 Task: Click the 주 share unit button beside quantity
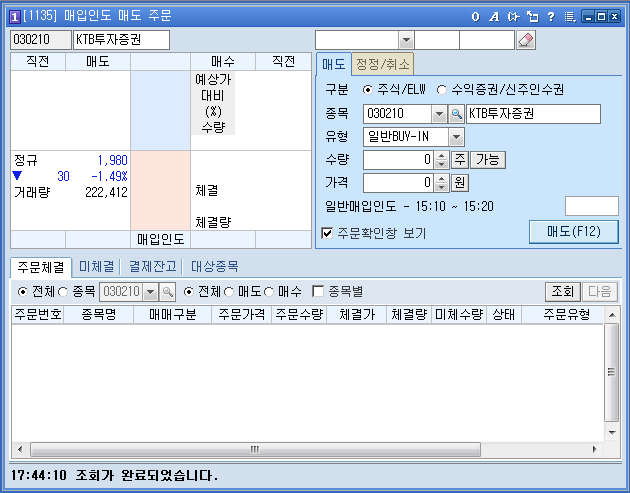coord(460,159)
